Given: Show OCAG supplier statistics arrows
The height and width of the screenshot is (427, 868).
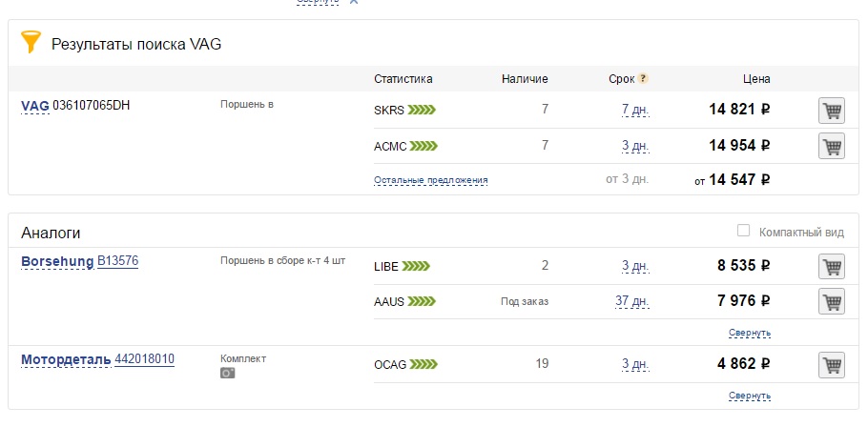Looking at the screenshot, I should click(424, 364).
